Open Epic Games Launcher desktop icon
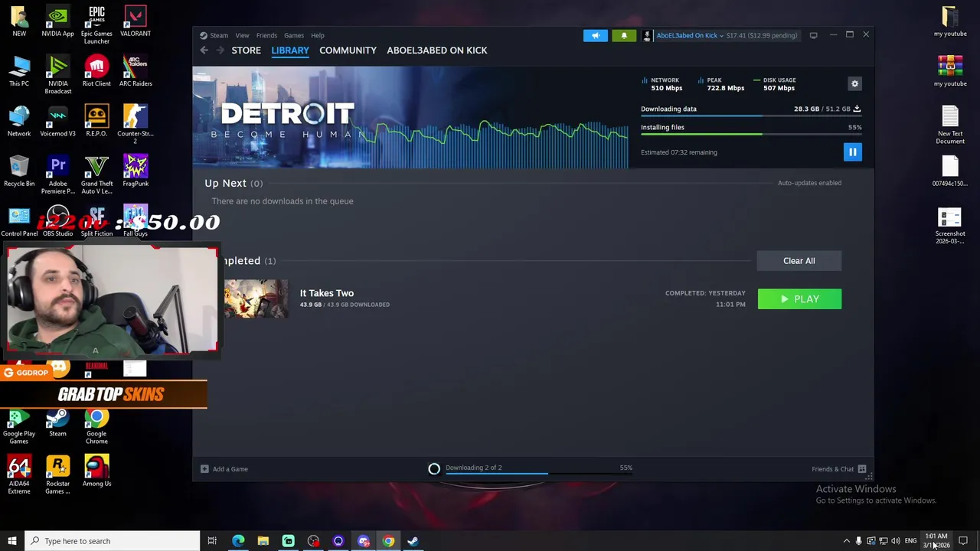This screenshot has height=551, width=980. [x=96, y=25]
